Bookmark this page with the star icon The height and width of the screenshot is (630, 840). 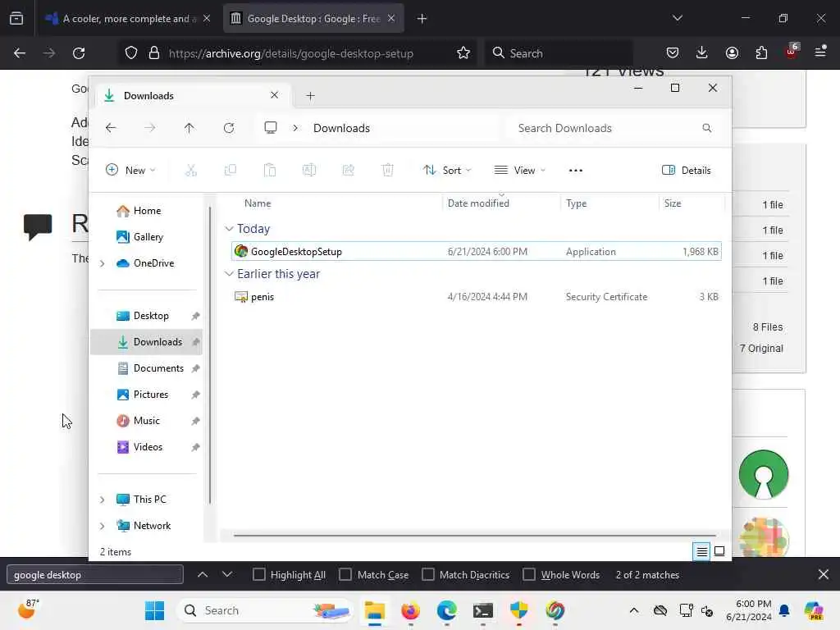463,53
